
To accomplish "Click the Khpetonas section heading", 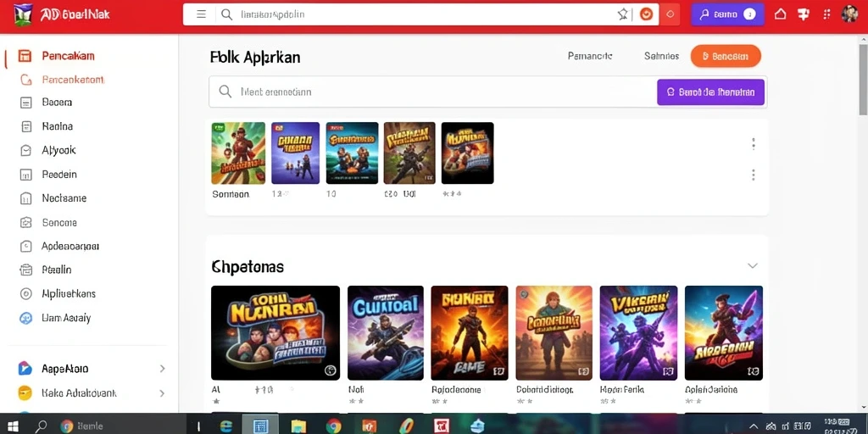I will click(248, 267).
